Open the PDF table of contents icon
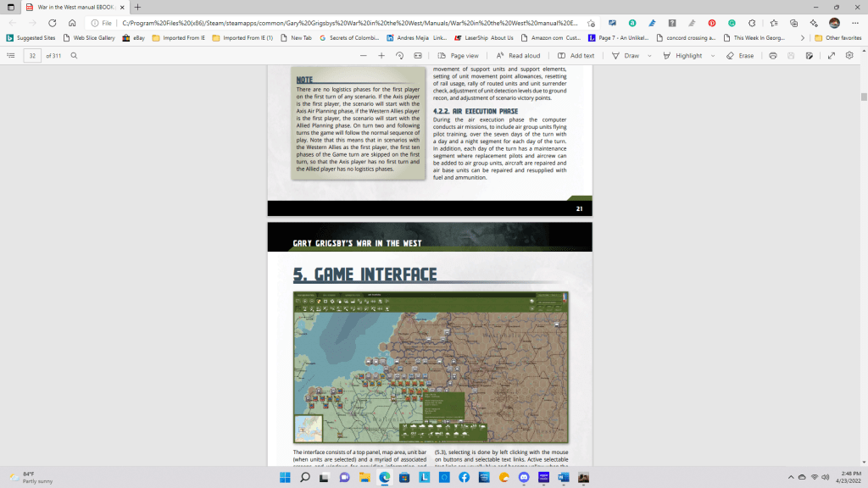The width and height of the screenshot is (868, 488). [x=11, y=55]
